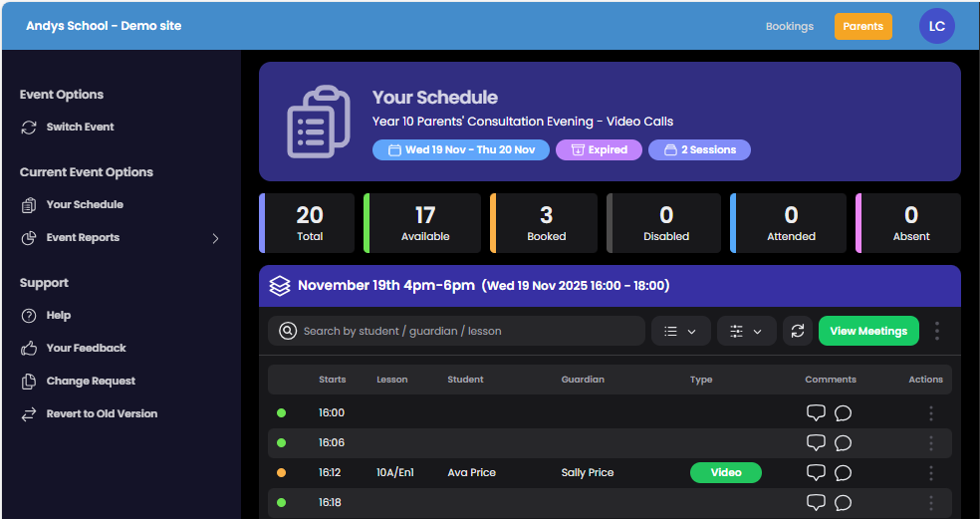This screenshot has height=519, width=980.
Task: Click the Wed 19 Nov - Thu 20 Nov badge
Action: [461, 150]
